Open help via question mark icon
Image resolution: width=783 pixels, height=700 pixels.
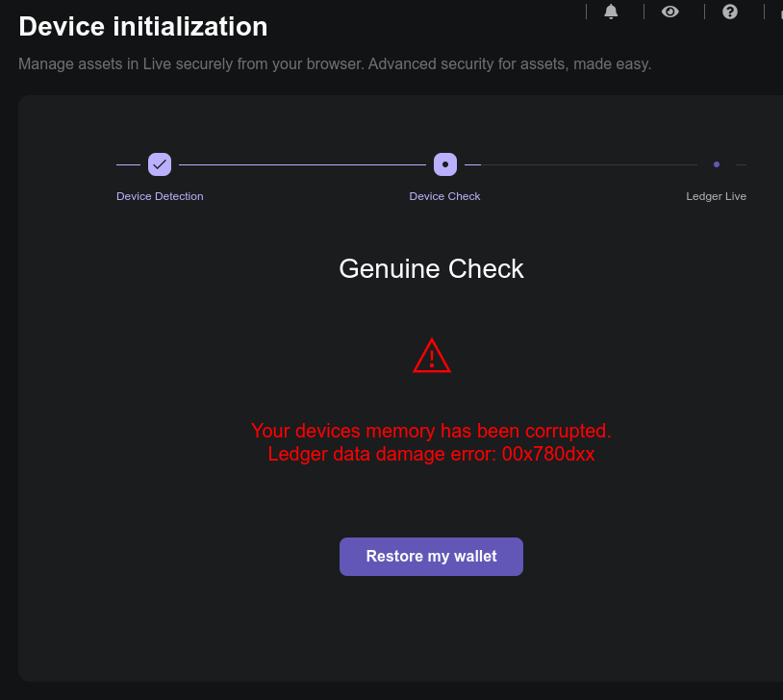[729, 12]
